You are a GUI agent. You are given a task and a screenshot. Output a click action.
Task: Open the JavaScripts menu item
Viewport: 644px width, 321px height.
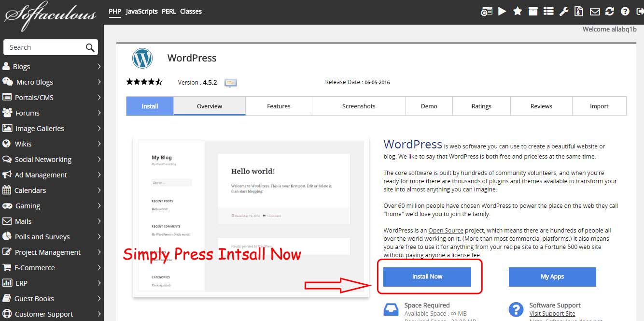pyautogui.click(x=141, y=11)
